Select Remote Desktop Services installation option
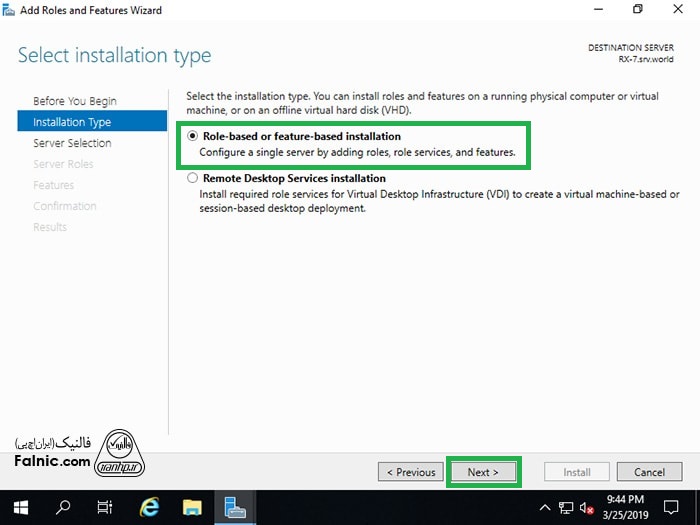700x525 pixels. [x=193, y=179]
